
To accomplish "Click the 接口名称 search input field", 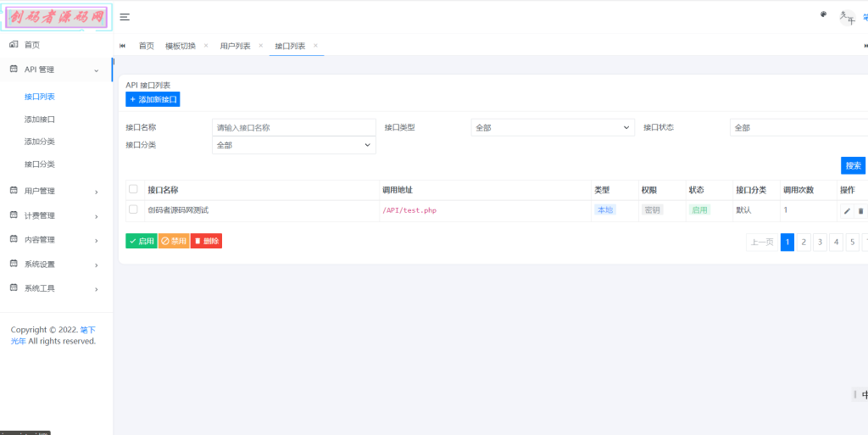I will click(293, 127).
